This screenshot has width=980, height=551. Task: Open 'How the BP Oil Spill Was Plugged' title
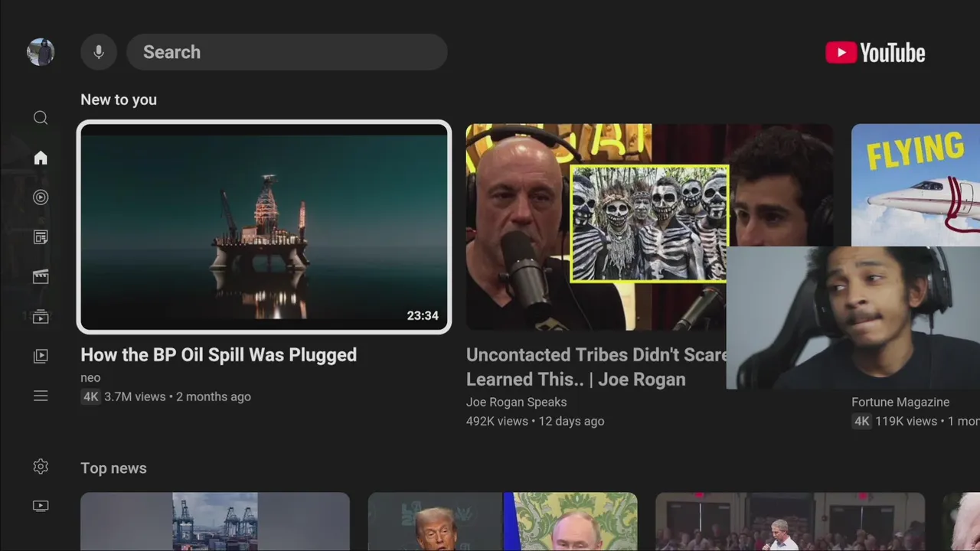219,355
